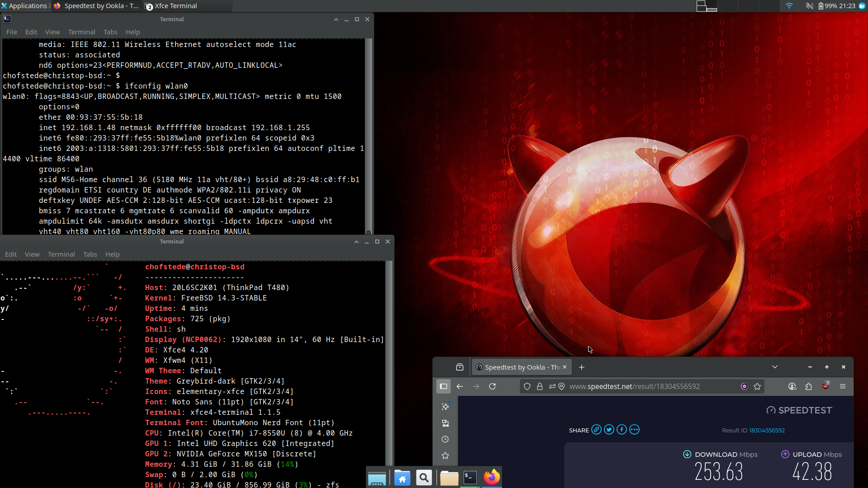Open the Firefox extensions puzzle icon
Image resolution: width=868 pixels, height=488 pixels.
coord(808,386)
